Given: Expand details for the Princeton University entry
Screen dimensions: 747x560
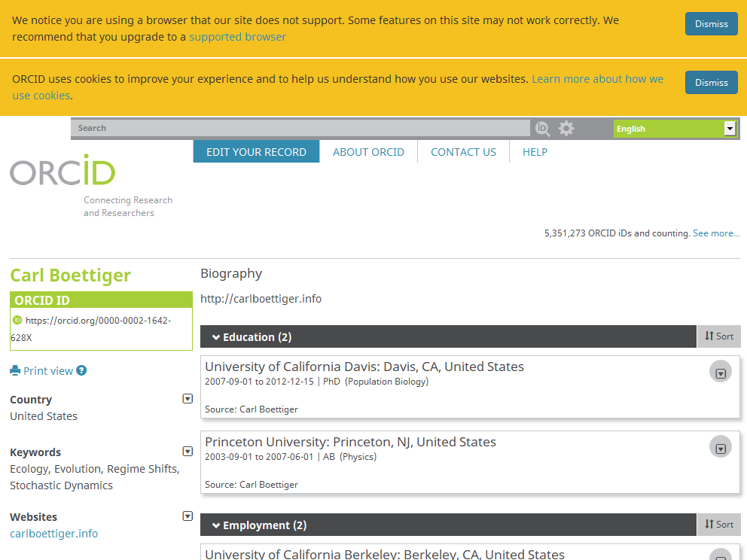Looking at the screenshot, I should click(721, 446).
